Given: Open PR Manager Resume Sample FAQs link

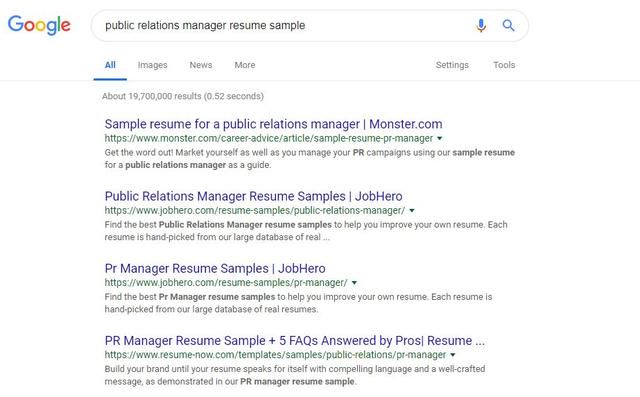Looking at the screenshot, I should tap(295, 341).
